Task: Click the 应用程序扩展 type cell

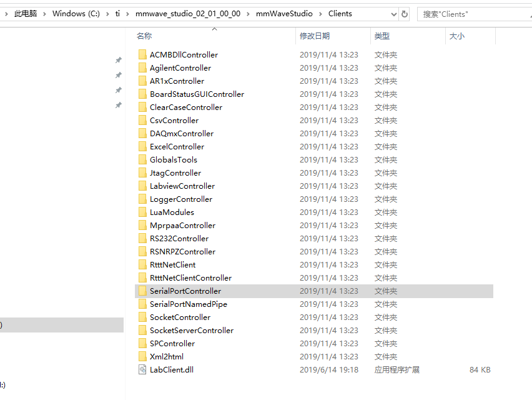Action: coord(397,370)
